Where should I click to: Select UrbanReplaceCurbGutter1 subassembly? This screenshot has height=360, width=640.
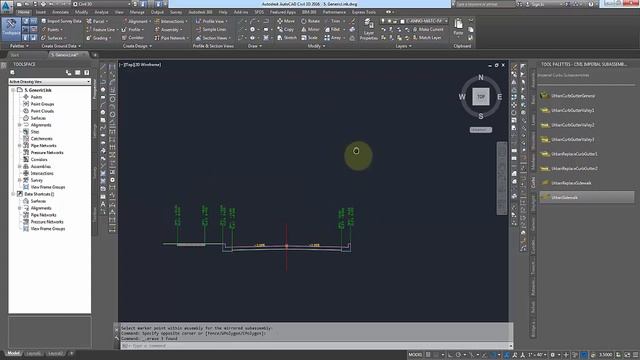[x=574, y=154]
